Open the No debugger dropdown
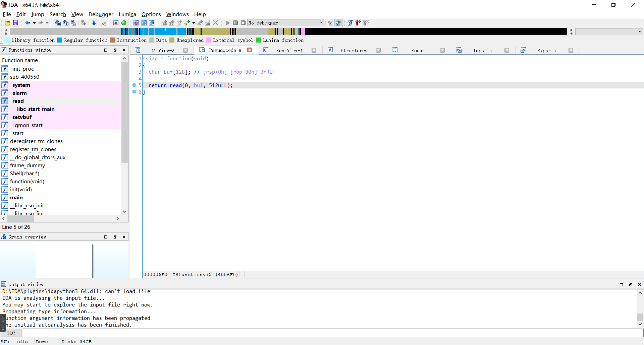The height and width of the screenshot is (345, 644). (321, 23)
